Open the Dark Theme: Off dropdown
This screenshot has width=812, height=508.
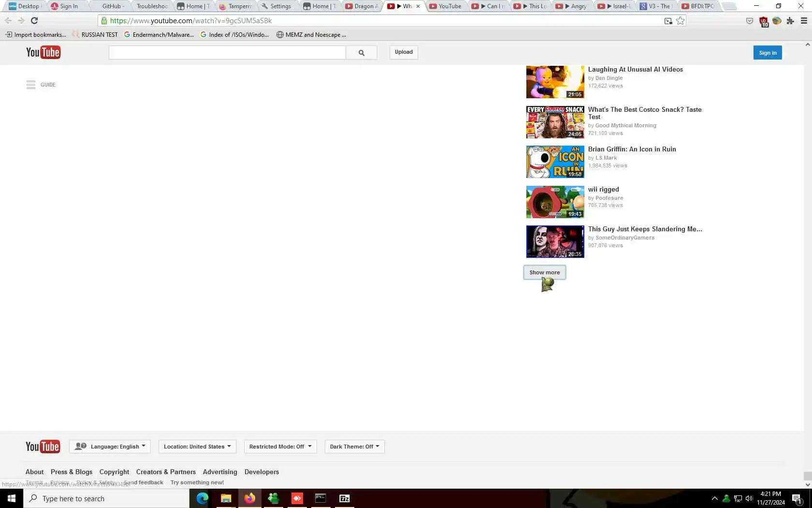pyautogui.click(x=355, y=447)
